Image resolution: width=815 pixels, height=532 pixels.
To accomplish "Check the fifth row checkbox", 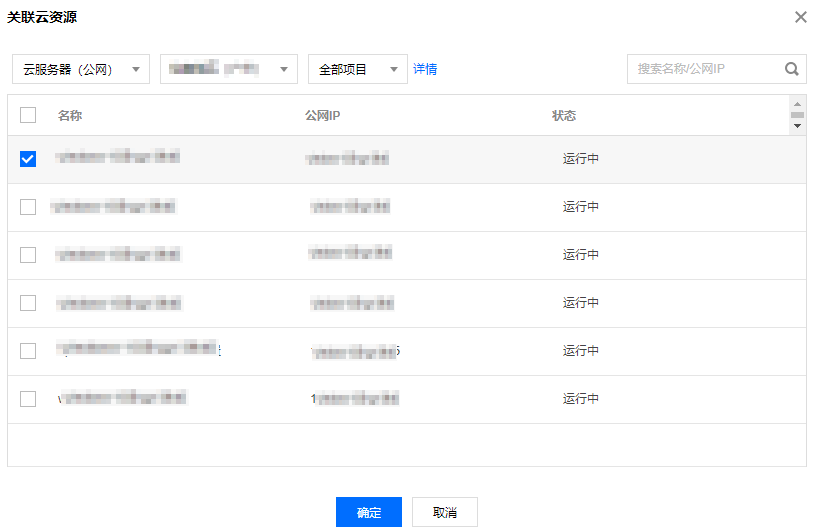I will tap(28, 351).
